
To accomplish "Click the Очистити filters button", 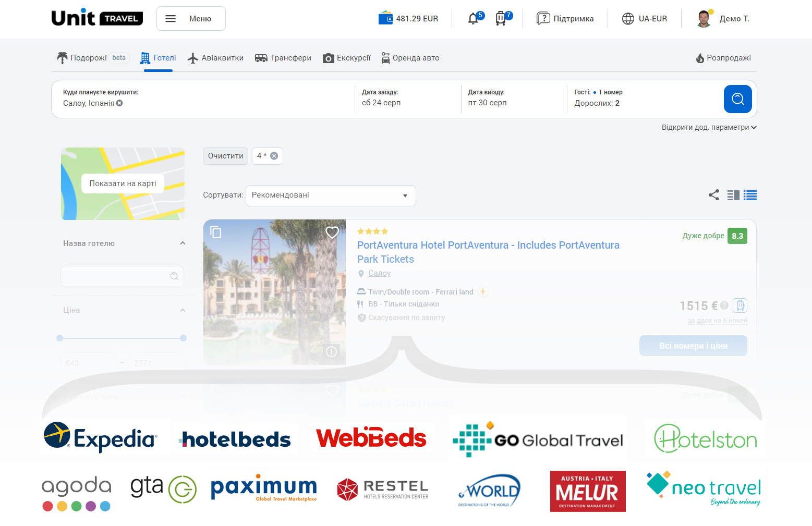I will [225, 156].
